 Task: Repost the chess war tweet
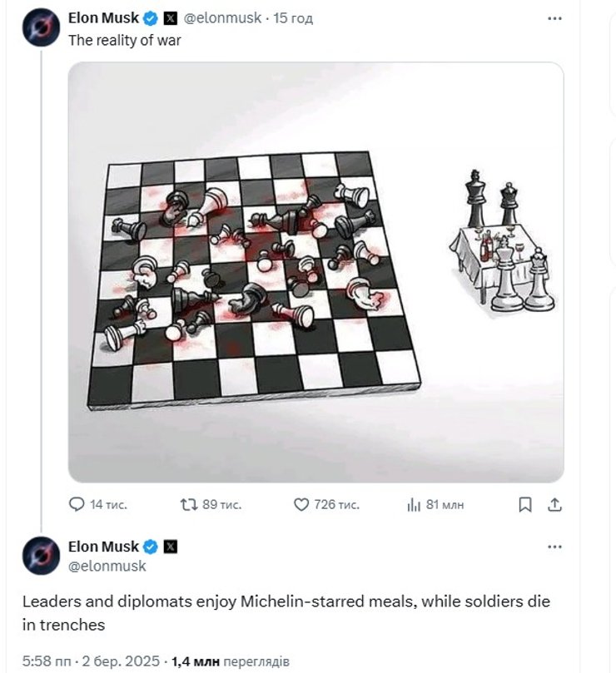tap(189, 504)
